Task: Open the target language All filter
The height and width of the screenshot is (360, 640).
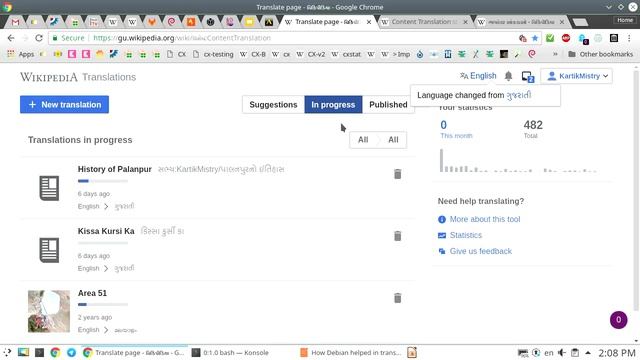Action: (393, 140)
